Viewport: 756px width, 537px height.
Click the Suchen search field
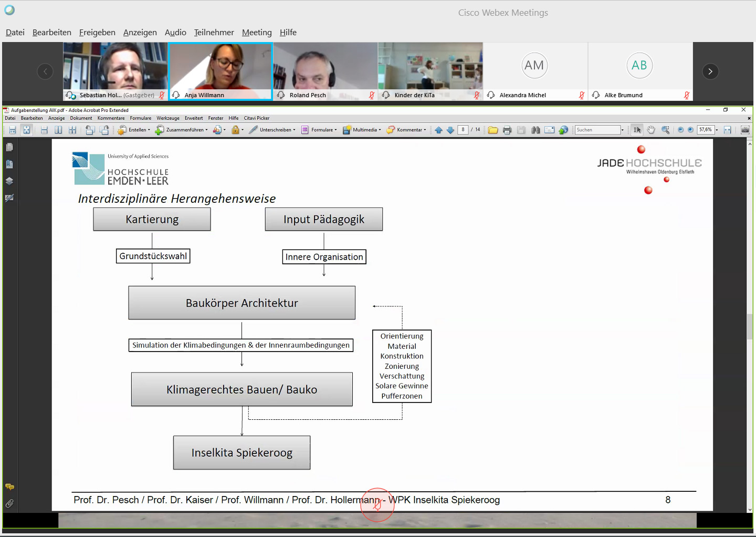click(x=597, y=130)
